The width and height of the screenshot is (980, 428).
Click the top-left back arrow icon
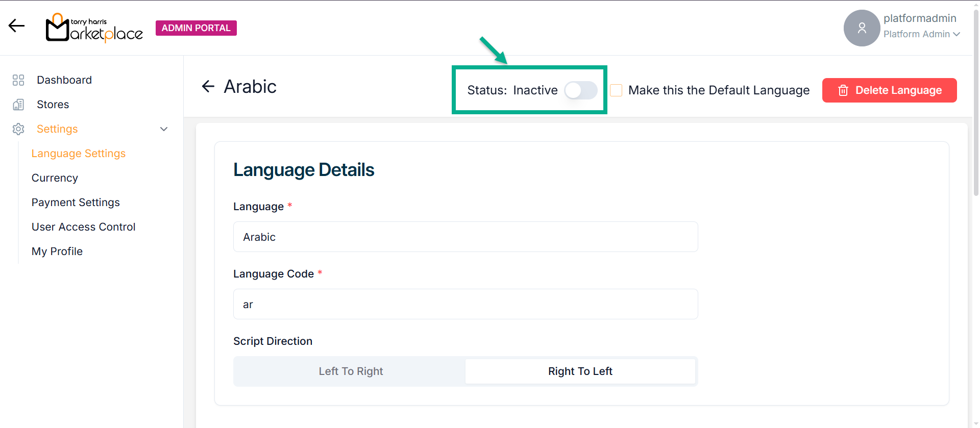[16, 26]
